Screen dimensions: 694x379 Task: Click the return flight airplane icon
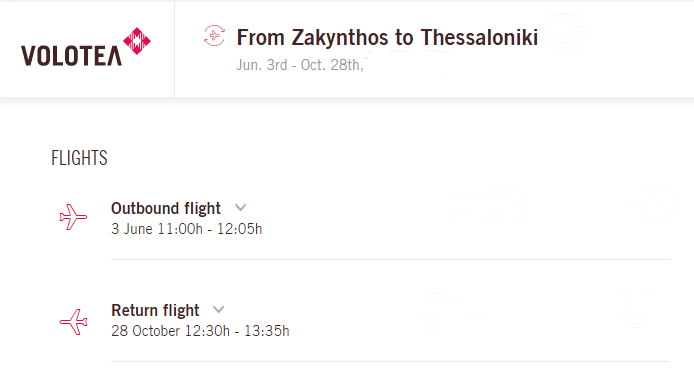pos(73,322)
